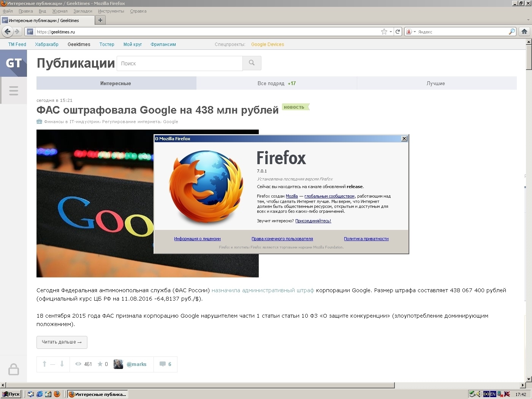Upvote the article with the up arrow
This screenshot has height=399, width=532.
[x=44, y=364]
